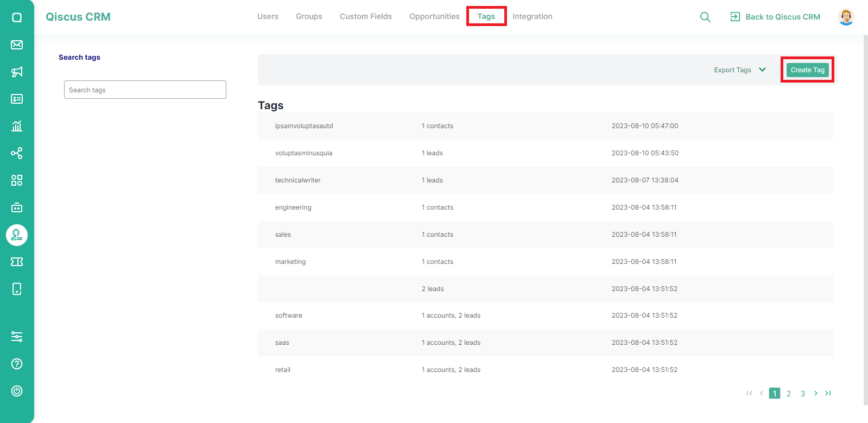Go to the first page of tags
This screenshot has width=868, height=423.
coord(750,393)
